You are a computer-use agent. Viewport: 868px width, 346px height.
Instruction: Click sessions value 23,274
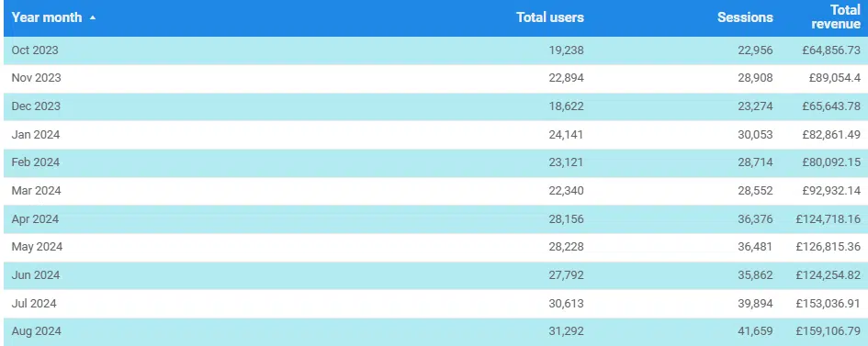pos(755,106)
